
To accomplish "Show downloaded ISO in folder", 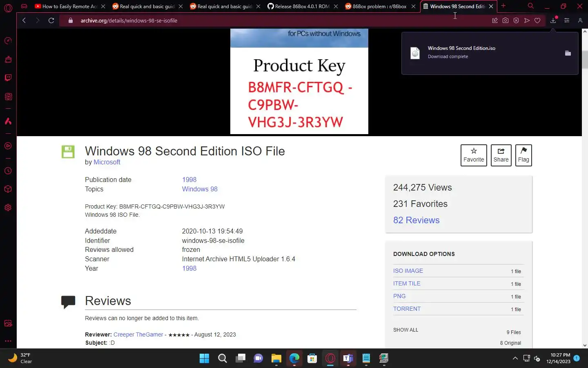I will point(568,53).
